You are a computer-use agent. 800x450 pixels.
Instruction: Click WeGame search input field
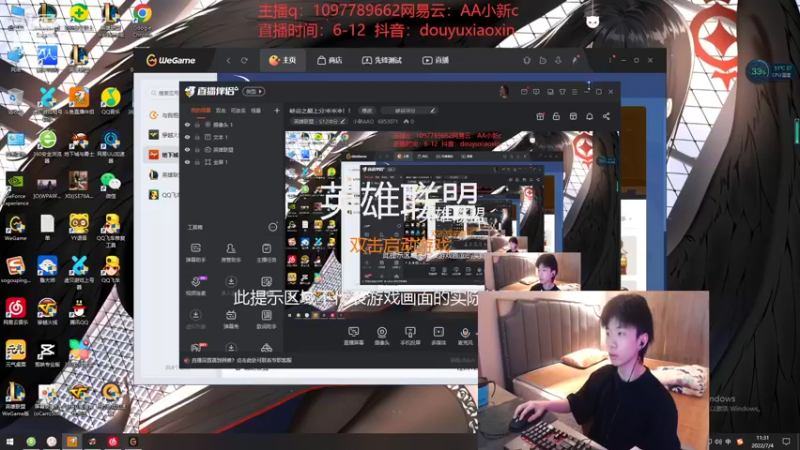[163, 93]
